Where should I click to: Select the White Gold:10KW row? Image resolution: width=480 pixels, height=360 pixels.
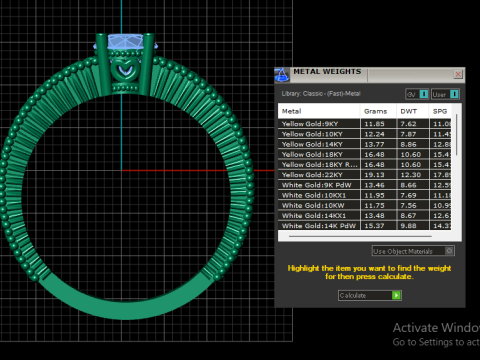click(365, 205)
